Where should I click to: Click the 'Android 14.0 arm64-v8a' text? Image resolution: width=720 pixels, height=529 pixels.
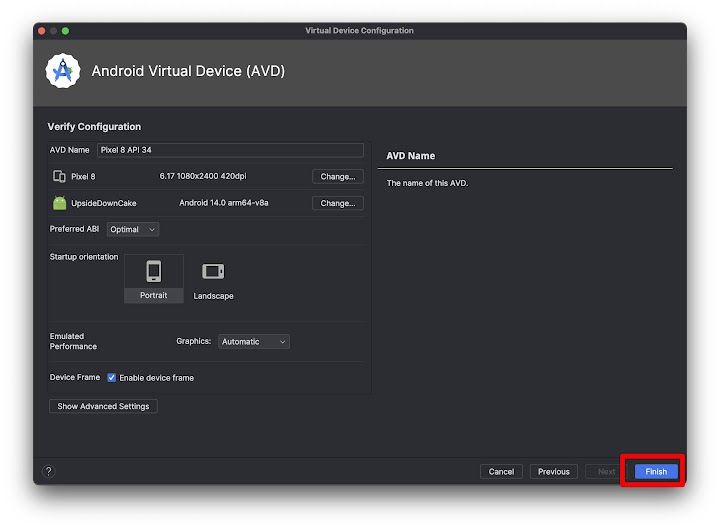click(x=224, y=203)
